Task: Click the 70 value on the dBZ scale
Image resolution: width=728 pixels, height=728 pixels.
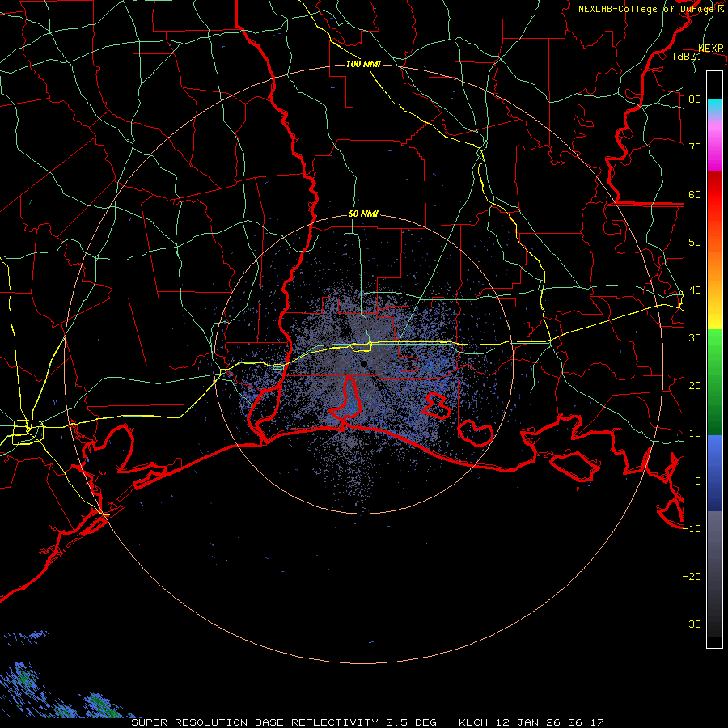Action: click(695, 146)
